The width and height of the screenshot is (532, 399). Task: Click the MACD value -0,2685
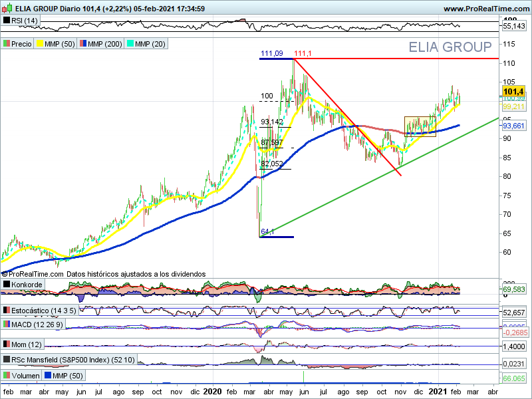(515, 333)
